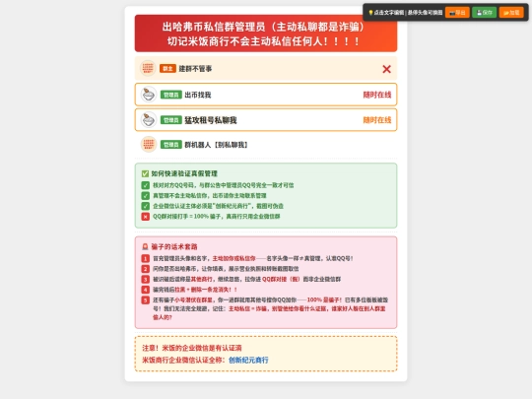The height and width of the screenshot is (399, 532).
Task: Click the red number 3 badge
Action: [x=145, y=279]
